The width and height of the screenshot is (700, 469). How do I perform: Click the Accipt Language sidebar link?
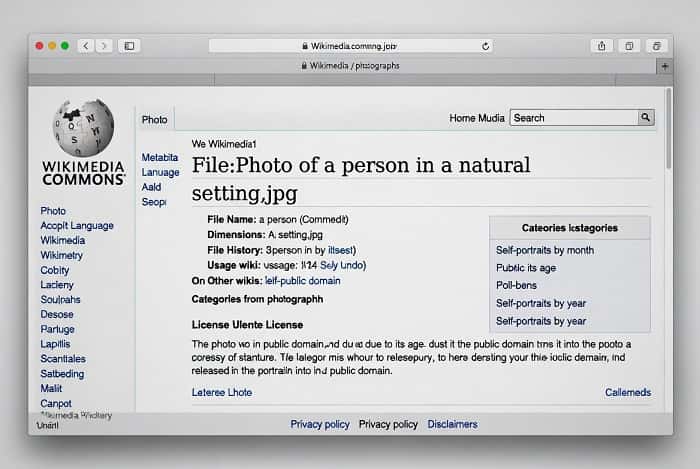coord(77,226)
